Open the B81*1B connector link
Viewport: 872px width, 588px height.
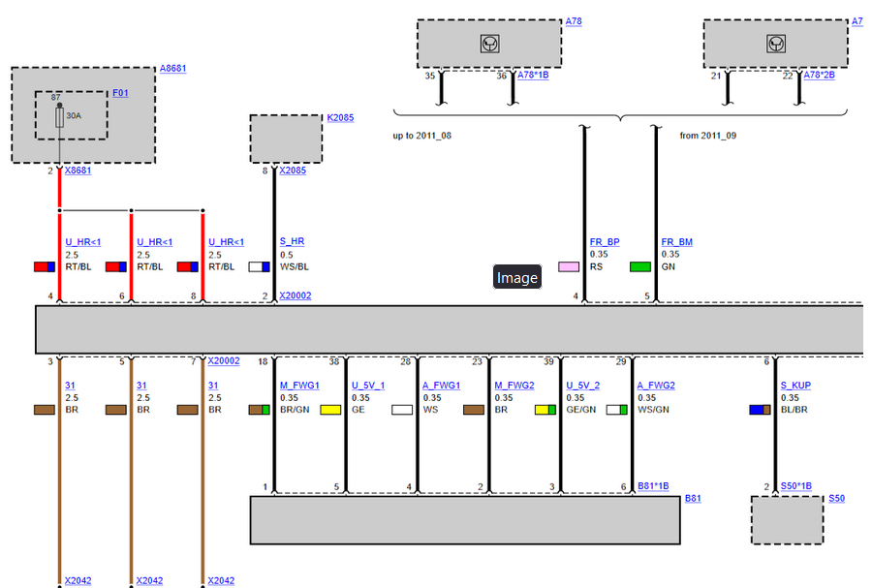click(x=653, y=486)
